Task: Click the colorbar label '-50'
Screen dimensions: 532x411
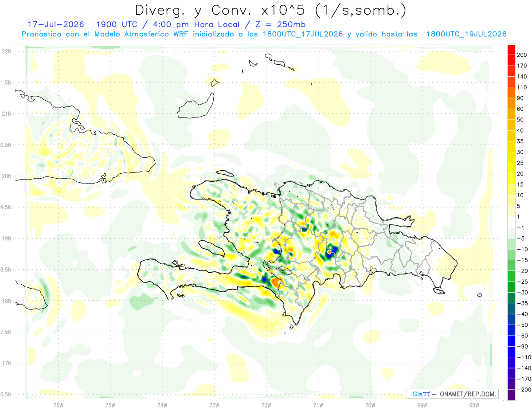Action: pyautogui.click(x=522, y=325)
